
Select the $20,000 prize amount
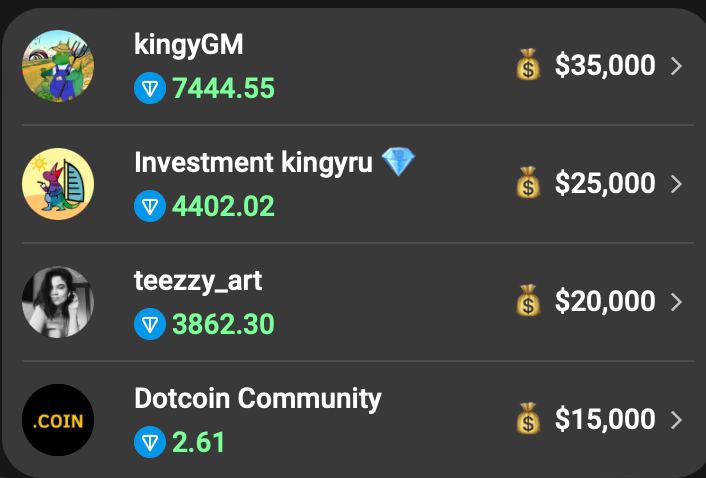605,301
